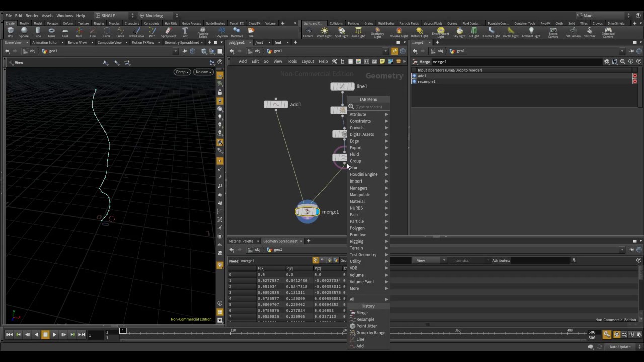This screenshot has width=644, height=362.
Task: Play the timeline forward
Action: click(54, 334)
